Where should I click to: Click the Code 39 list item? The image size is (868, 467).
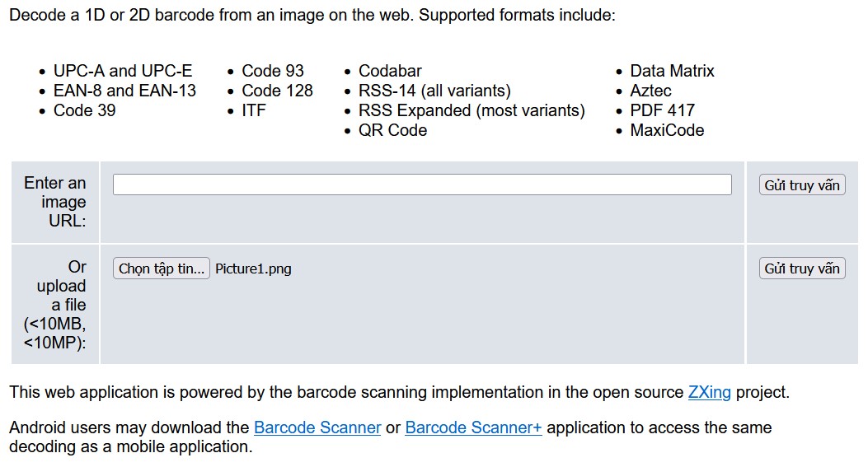85,110
